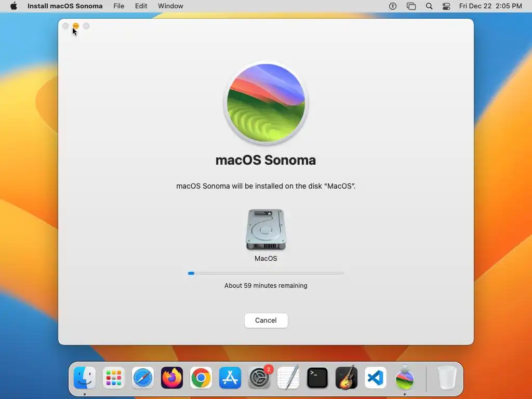Image resolution: width=532 pixels, height=399 pixels.
Task: Launch Visual Studio Code from Dock
Action: tap(376, 378)
